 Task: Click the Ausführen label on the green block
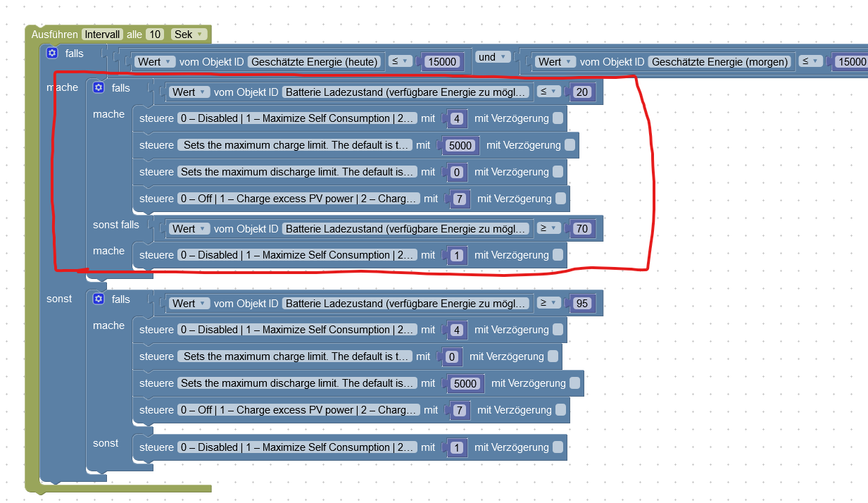[x=55, y=35]
